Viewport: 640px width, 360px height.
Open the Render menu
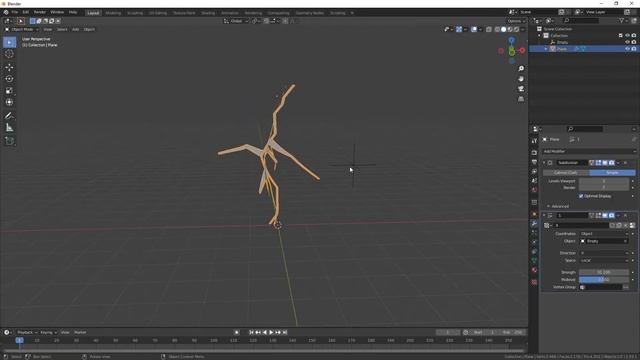[x=40, y=13]
